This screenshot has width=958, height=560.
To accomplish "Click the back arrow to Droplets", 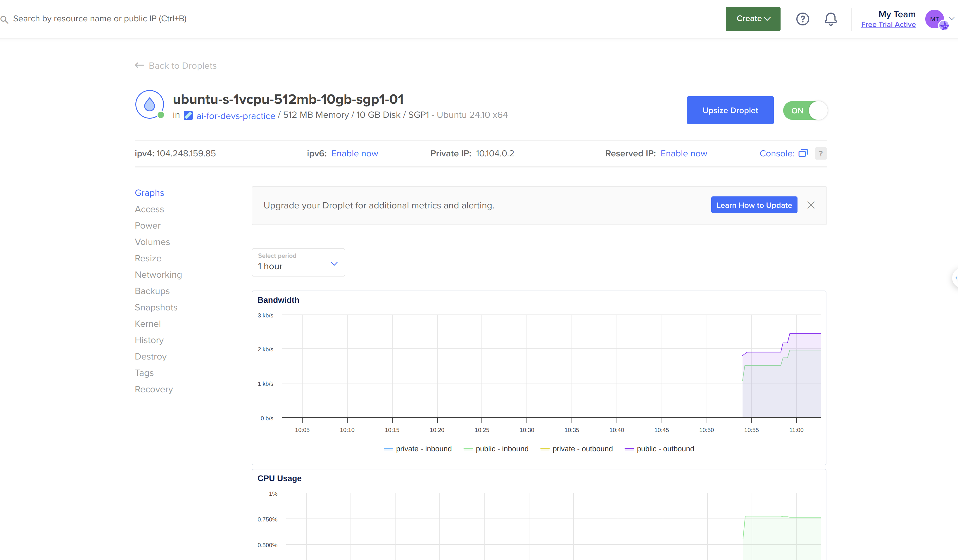I will [139, 65].
